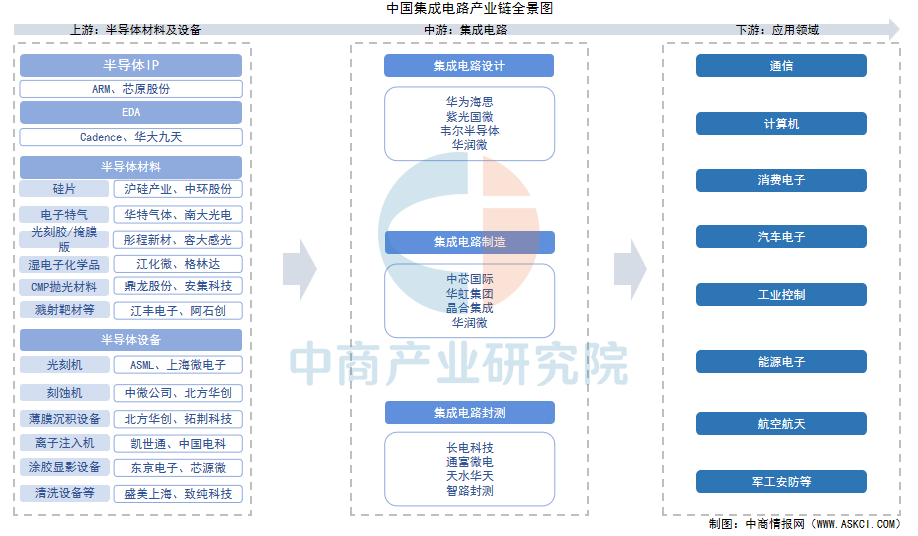Click the 半导体IP header box
The image size is (918, 536).
pyautogui.click(x=131, y=66)
